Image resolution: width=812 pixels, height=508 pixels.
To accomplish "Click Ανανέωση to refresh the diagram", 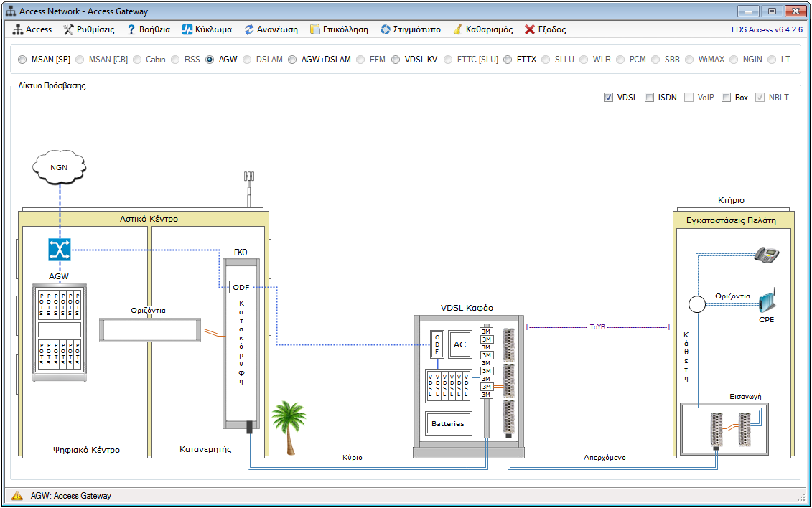I will (x=271, y=29).
